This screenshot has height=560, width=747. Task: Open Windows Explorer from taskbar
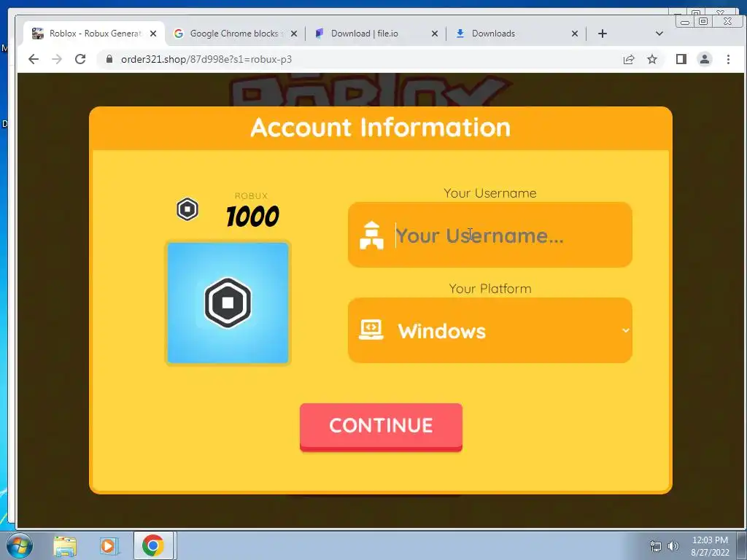click(65, 545)
